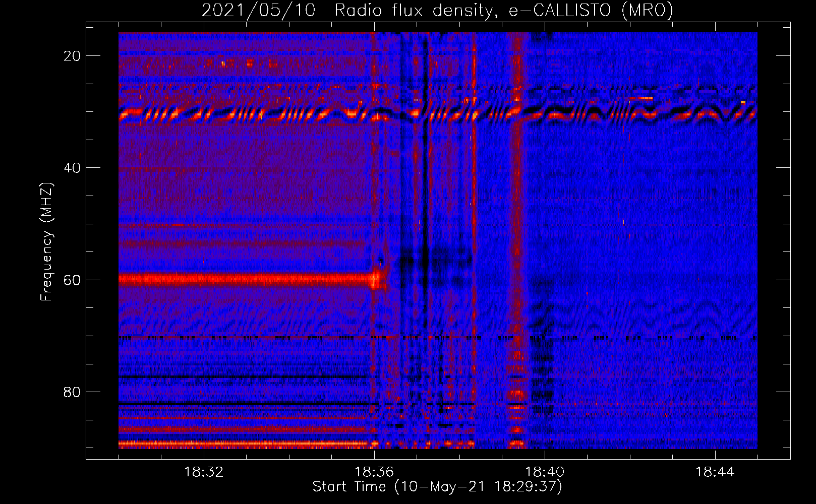Click the plot title '2021/05/10 Radio flux density'
This screenshot has width=816, height=504.
pyautogui.click(x=437, y=10)
